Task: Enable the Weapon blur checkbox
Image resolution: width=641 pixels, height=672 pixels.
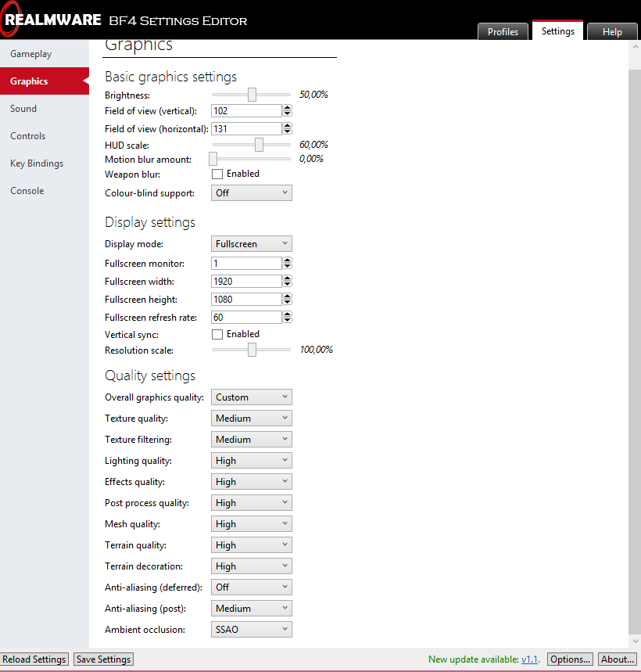Action: pos(217,174)
